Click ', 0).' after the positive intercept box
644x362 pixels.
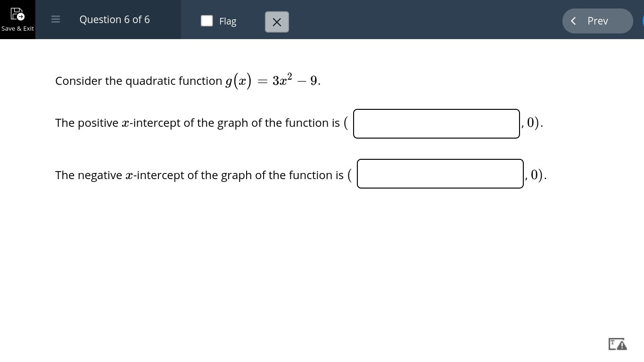pyautogui.click(x=532, y=123)
